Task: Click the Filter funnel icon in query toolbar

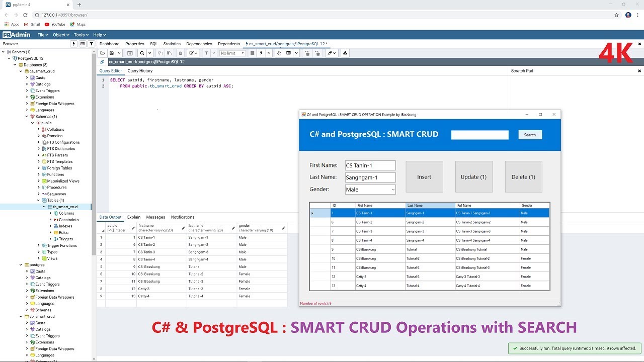Action: point(206,53)
